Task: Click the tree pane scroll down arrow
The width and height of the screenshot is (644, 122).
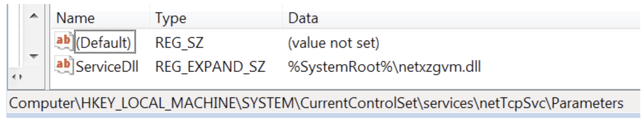Action: pyautogui.click(x=34, y=56)
